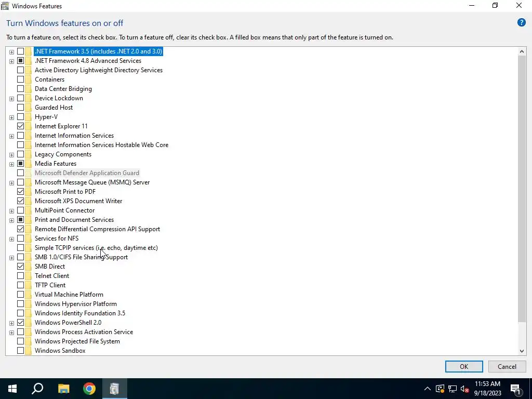Click the features list scroll down arrow
The height and width of the screenshot is (399, 532).
coord(522,351)
